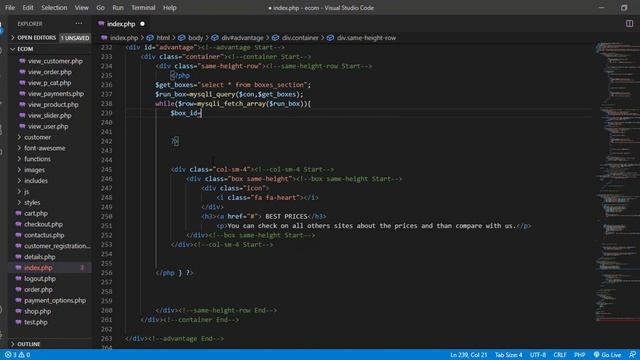Open view_user.php file

pos(48,127)
